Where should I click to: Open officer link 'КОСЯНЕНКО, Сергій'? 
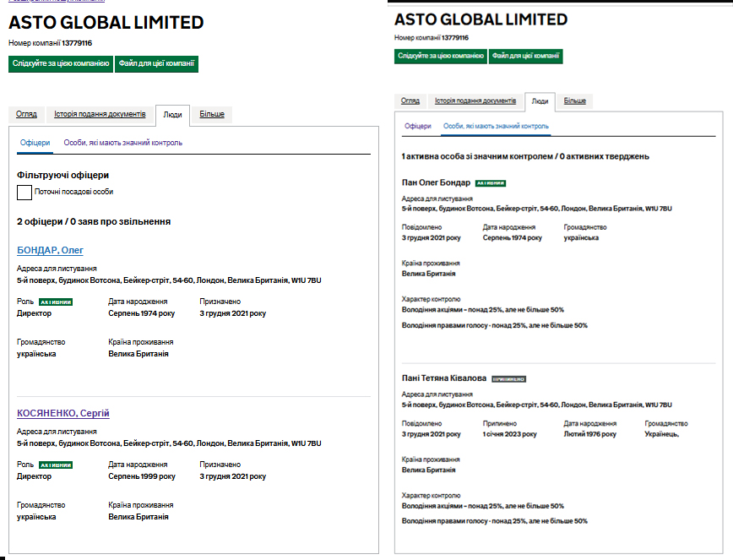[x=63, y=413]
